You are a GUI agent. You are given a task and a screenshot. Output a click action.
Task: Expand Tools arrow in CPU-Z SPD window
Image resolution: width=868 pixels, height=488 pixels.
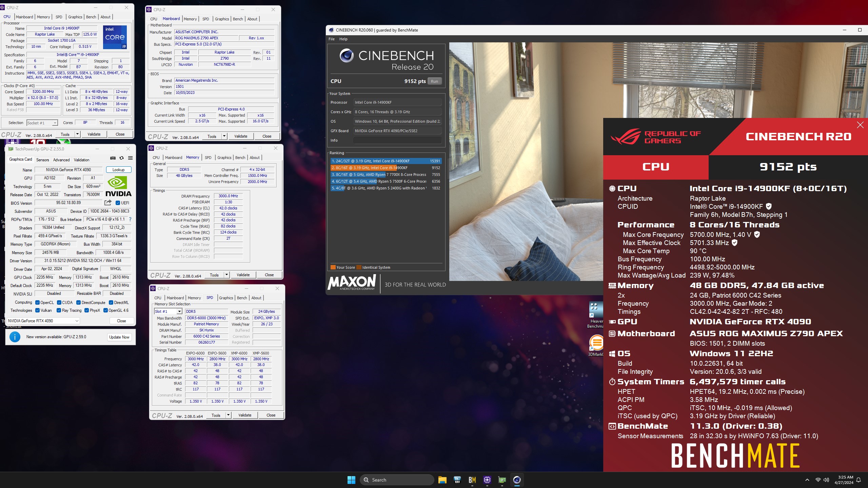click(228, 415)
